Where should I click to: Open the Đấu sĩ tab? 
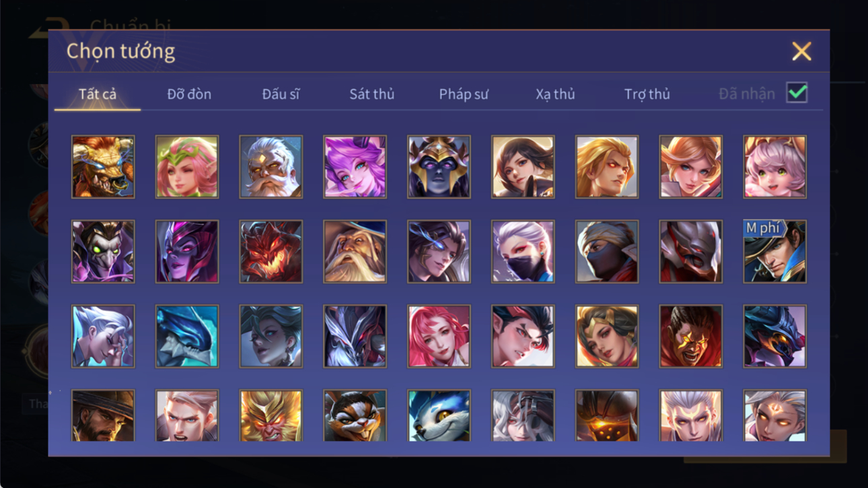281,94
